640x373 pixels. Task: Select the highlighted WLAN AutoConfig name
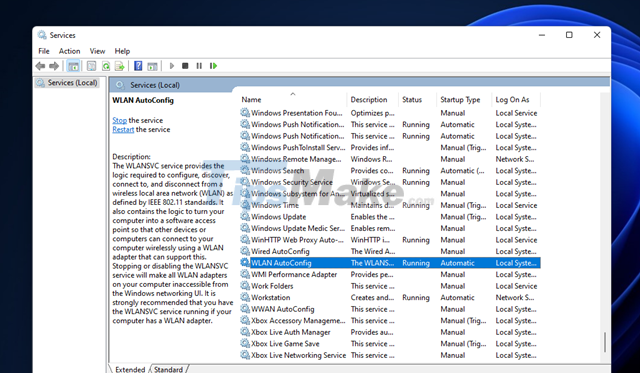[x=281, y=263]
